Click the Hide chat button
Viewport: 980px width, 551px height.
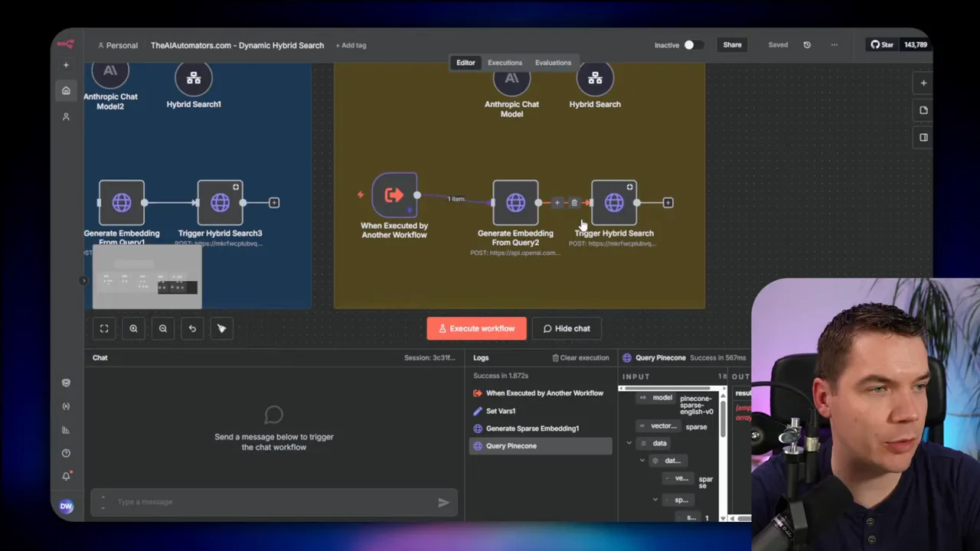pos(567,328)
